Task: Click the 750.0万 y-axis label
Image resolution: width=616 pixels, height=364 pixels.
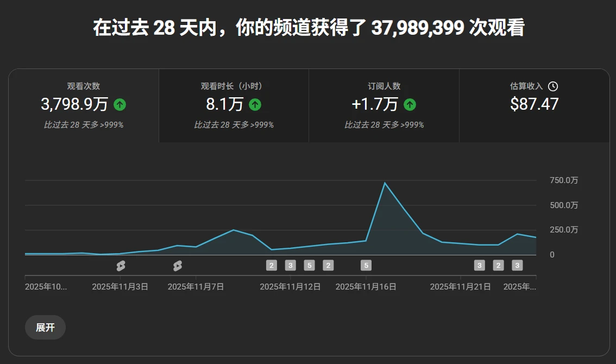Action: [x=564, y=180]
